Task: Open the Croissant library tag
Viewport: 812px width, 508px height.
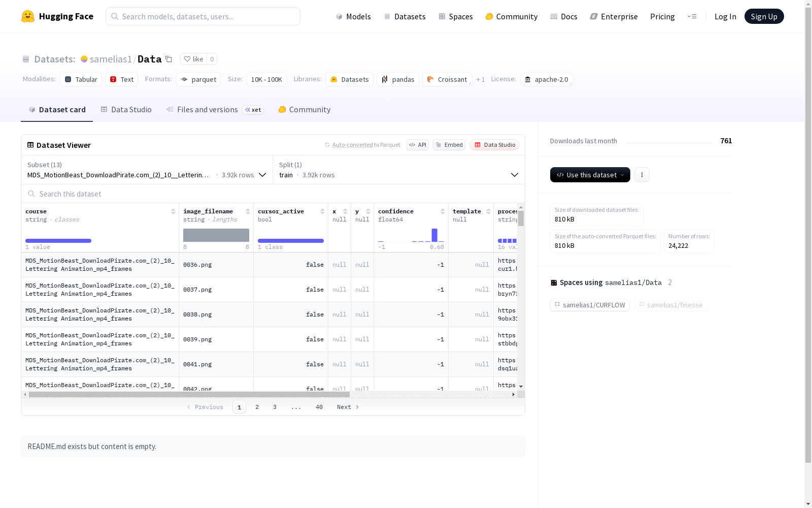Action: click(x=447, y=79)
